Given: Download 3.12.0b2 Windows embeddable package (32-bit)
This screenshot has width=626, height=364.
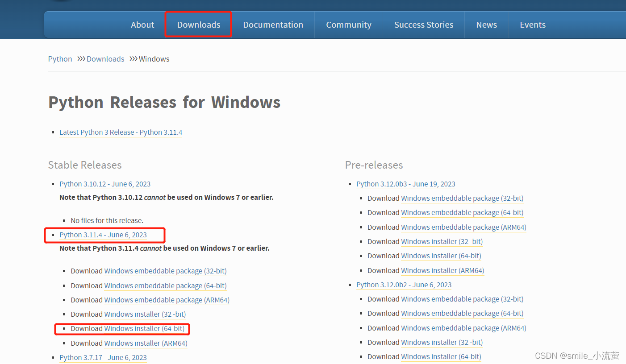Looking at the screenshot, I should [x=462, y=299].
